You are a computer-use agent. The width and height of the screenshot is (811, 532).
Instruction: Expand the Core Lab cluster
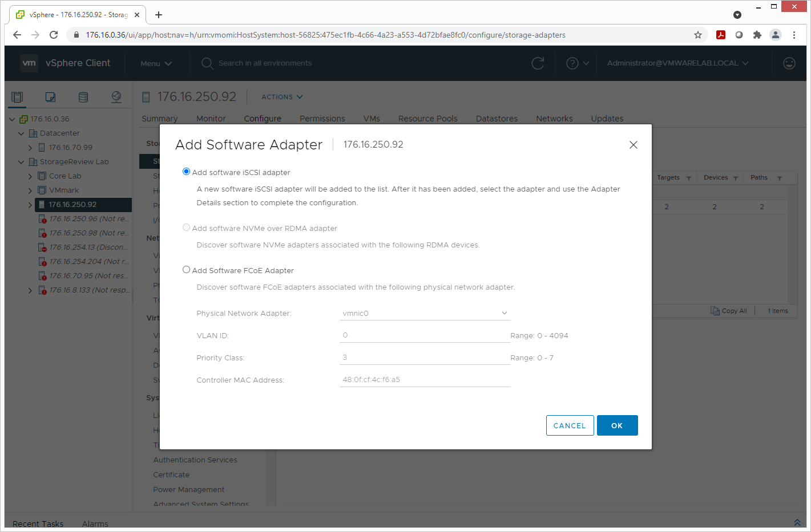[30, 176]
